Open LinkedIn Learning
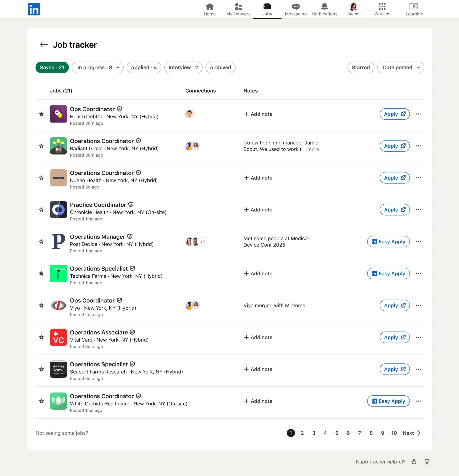Screen dimensions: 459x476 [414, 9]
